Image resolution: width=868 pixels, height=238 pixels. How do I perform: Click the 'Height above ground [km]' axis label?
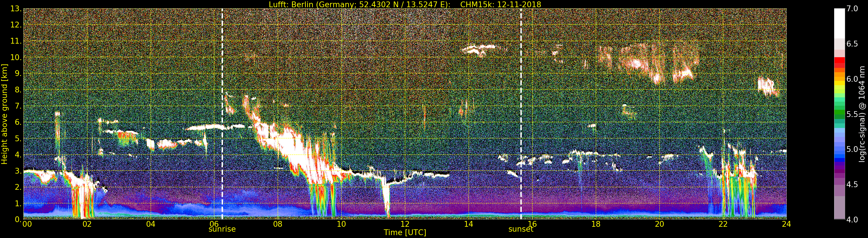click(4, 114)
